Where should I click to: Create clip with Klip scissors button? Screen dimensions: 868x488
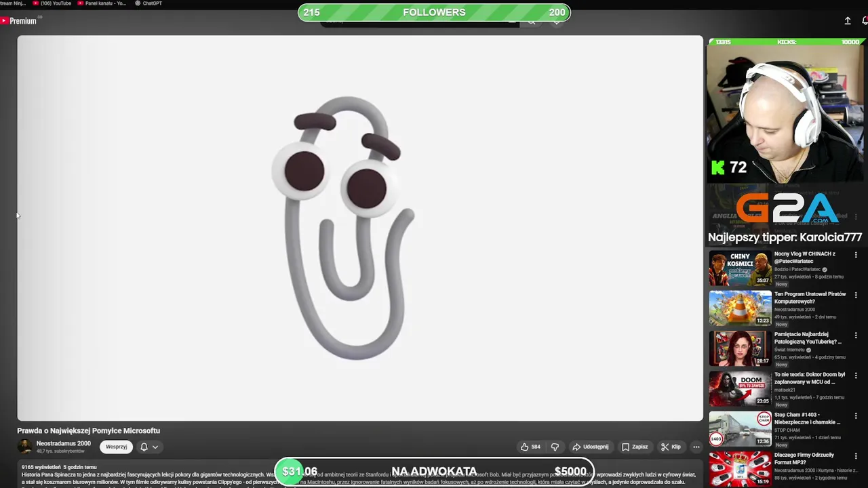click(671, 447)
